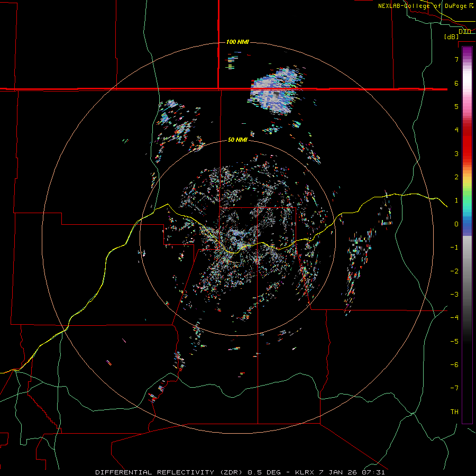
Task: Click the 7 value on the ZDR scale
Action: [456, 59]
